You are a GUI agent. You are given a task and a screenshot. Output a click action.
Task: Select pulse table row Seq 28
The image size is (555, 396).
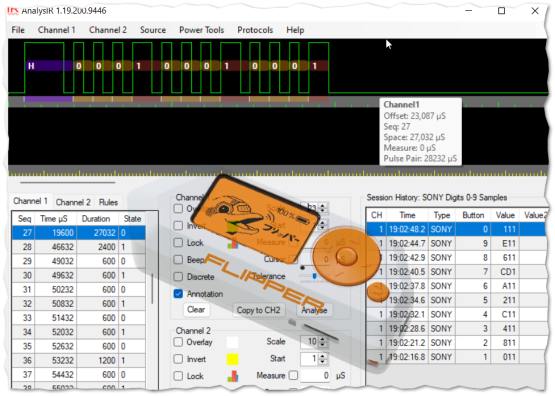79,247
